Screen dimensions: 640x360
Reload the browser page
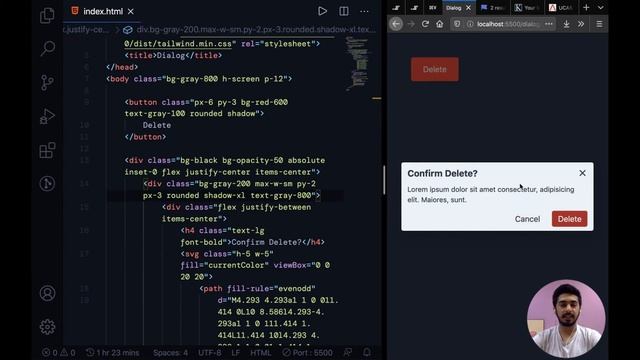(425, 24)
